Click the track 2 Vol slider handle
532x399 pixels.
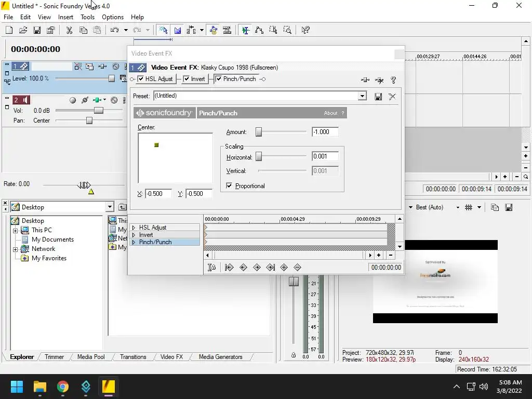[98, 111]
